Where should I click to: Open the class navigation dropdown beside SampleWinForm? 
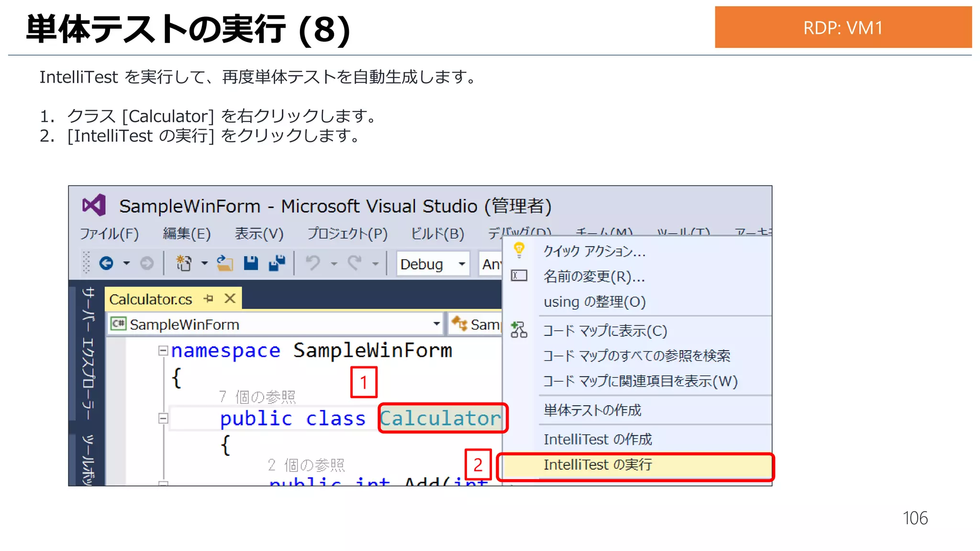pos(475,324)
